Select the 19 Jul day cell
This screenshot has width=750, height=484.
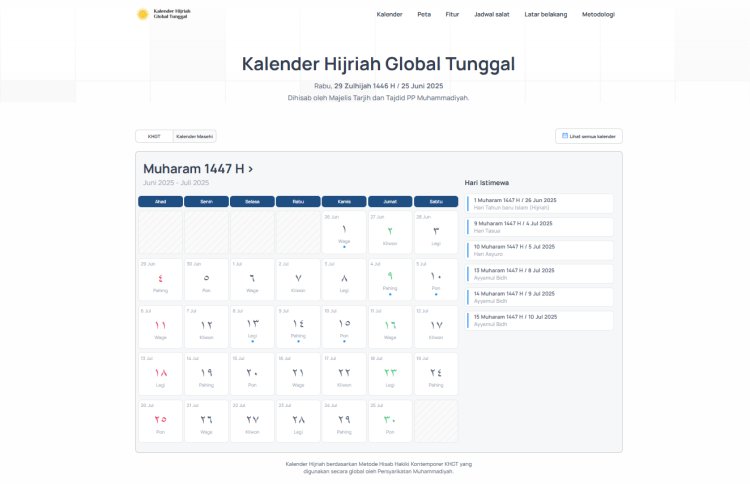[436, 374]
